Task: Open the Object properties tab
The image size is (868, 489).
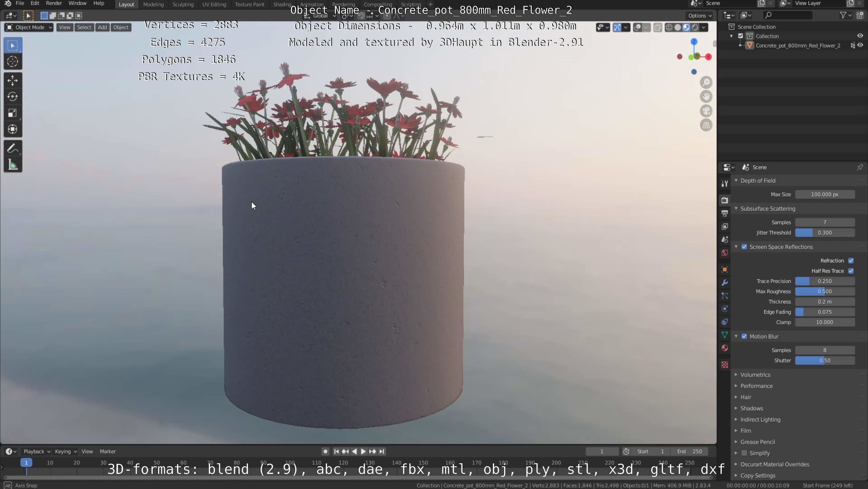Action: coord(725,270)
